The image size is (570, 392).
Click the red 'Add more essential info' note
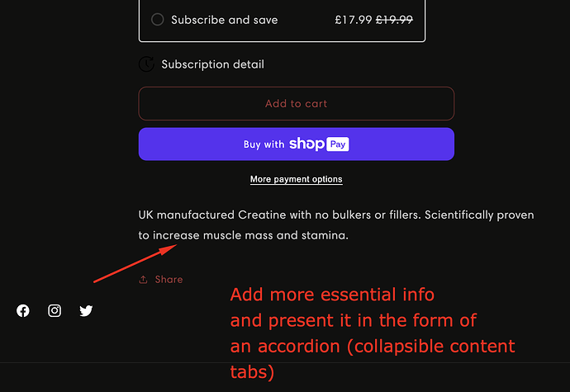tap(332, 295)
